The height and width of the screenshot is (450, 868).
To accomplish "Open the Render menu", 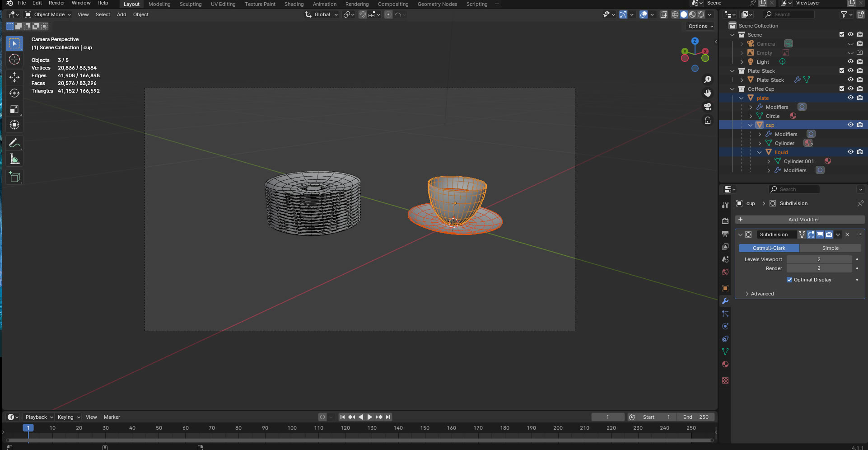I will (57, 3).
